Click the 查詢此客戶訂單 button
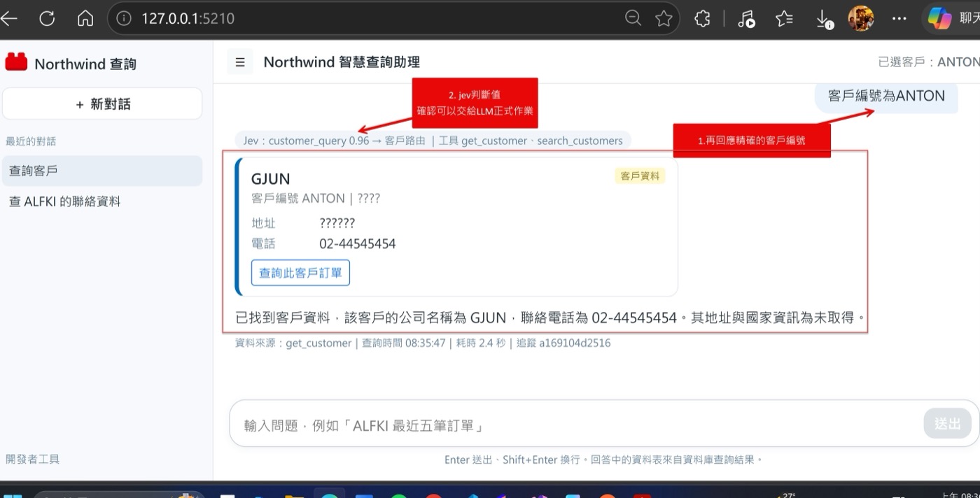 pyautogui.click(x=300, y=273)
